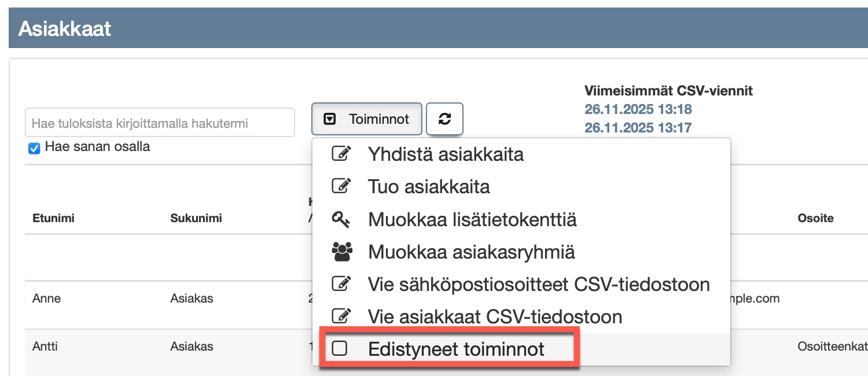This screenshot has height=376, width=868.
Task: Sort by the Etunimi column header
Action: [54, 218]
